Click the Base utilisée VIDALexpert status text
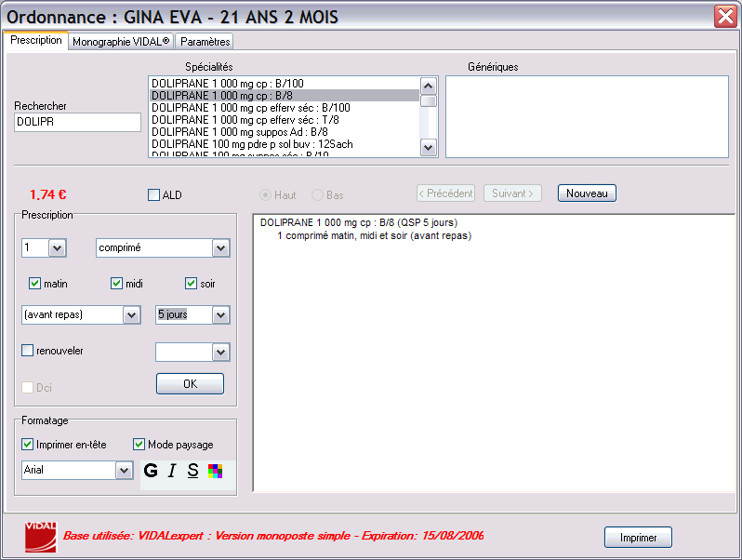 pyautogui.click(x=273, y=536)
